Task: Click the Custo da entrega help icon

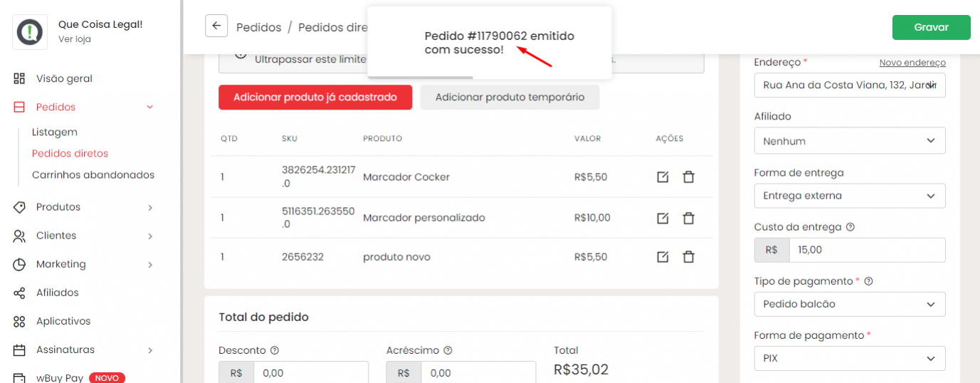Action: 850,227
